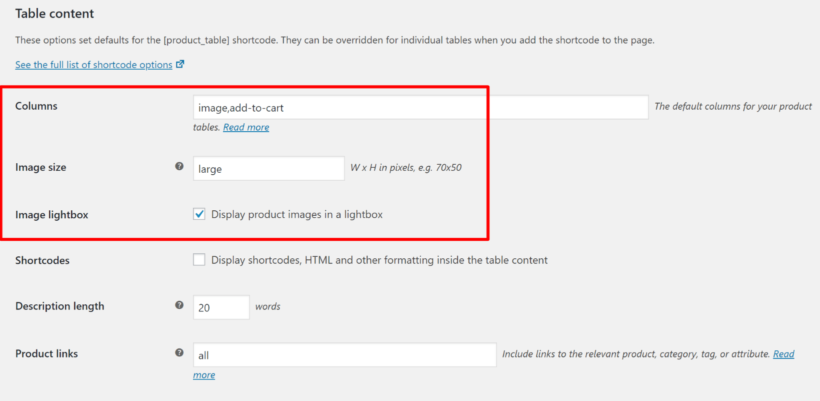This screenshot has height=401, width=820.
Task: Open the full list of shortcode options link
Action: pyautogui.click(x=94, y=65)
